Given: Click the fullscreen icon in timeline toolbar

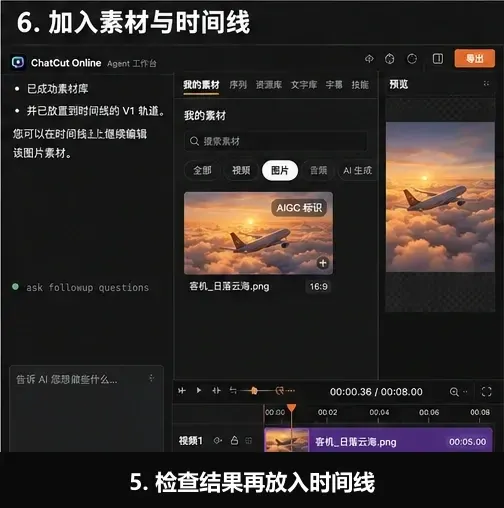Looking at the screenshot, I should pos(486,392).
